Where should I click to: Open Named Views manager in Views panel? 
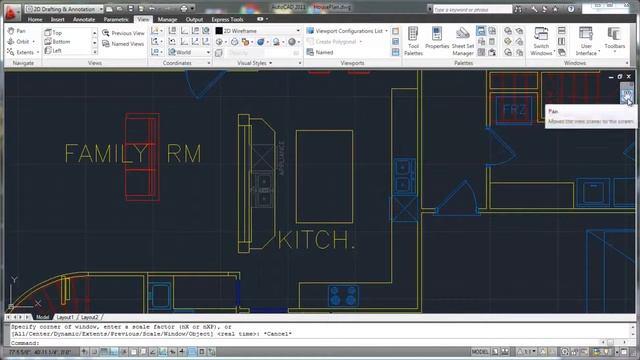pyautogui.click(x=123, y=44)
